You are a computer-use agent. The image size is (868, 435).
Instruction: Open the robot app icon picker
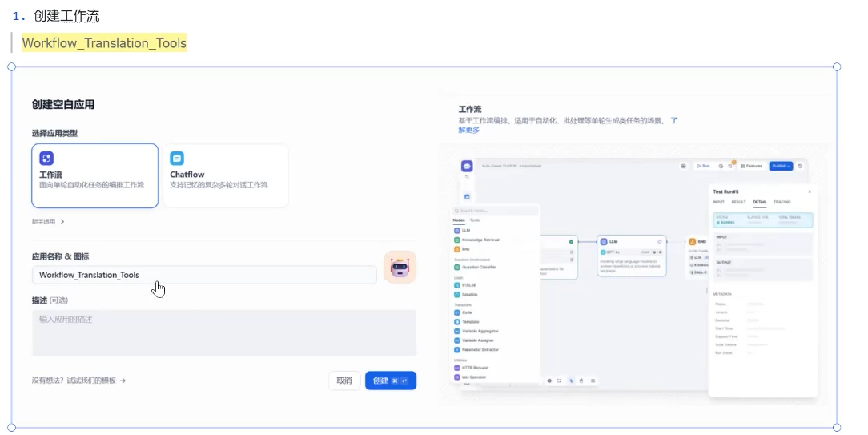[x=400, y=267]
